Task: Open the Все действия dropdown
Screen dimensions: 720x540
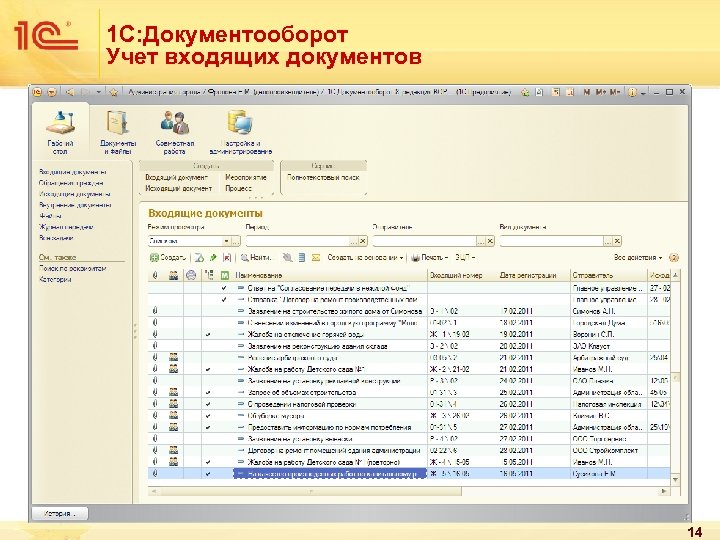Action: [x=638, y=258]
